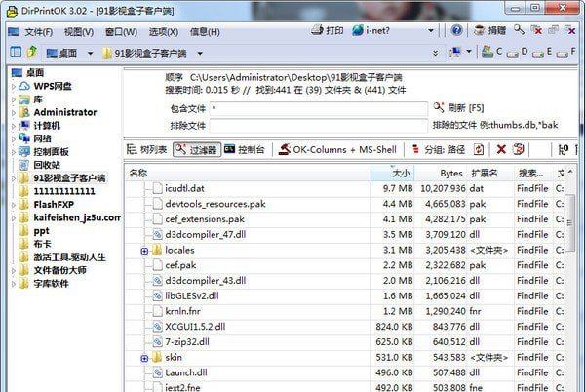Viewport: 585px width, 392px height.
Task: Select libGLESv2.dll file row
Action: pyautogui.click(x=345, y=296)
